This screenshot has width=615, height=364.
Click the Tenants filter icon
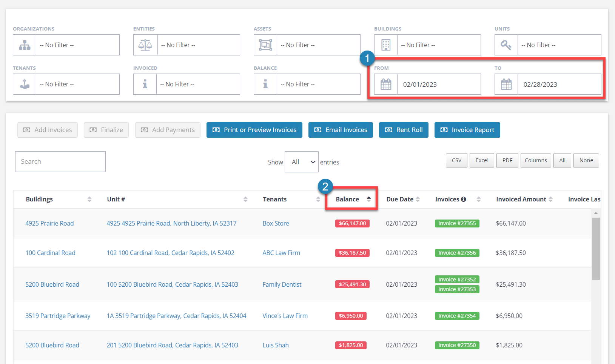[24, 84]
